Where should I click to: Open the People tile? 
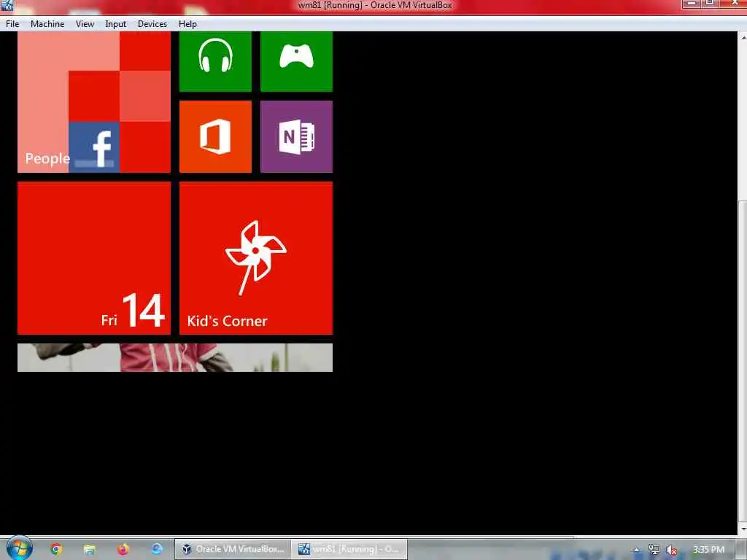tap(94, 102)
